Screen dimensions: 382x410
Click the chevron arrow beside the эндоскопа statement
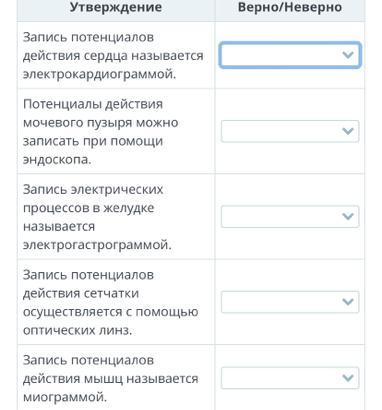pyautogui.click(x=348, y=131)
